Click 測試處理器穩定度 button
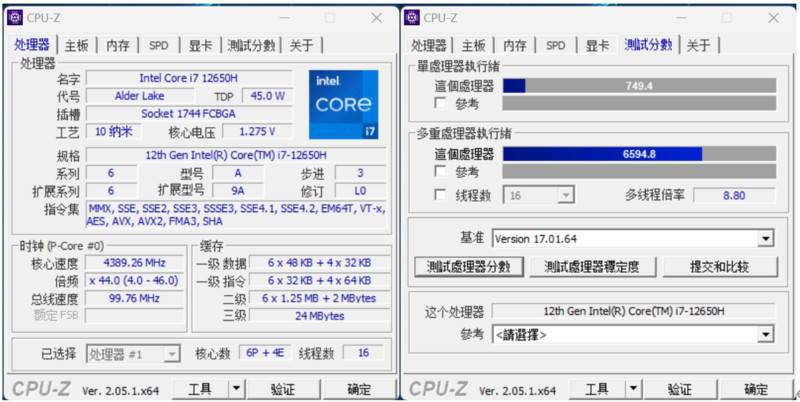The image size is (800, 402). 592,266
